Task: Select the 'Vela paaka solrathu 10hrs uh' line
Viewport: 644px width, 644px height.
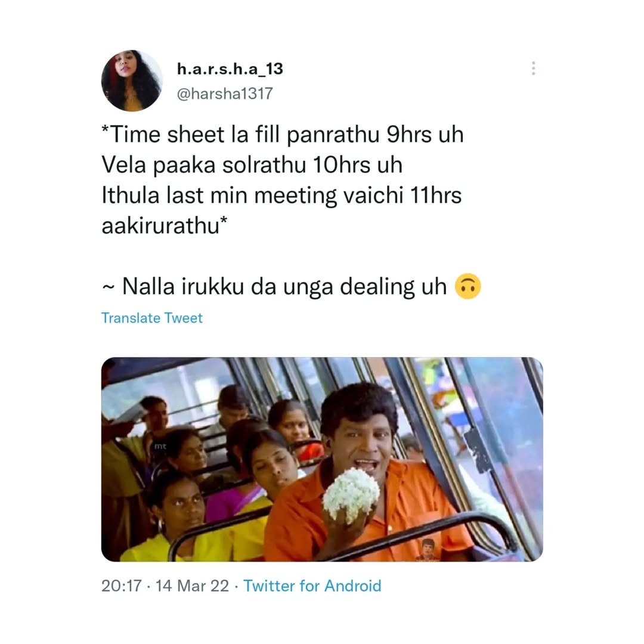Action: [x=252, y=165]
